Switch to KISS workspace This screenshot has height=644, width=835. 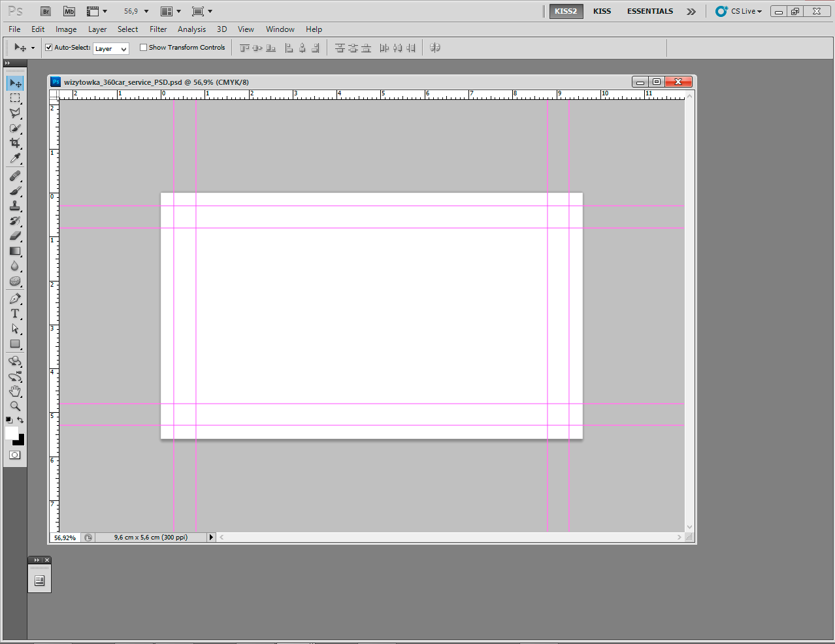point(602,11)
